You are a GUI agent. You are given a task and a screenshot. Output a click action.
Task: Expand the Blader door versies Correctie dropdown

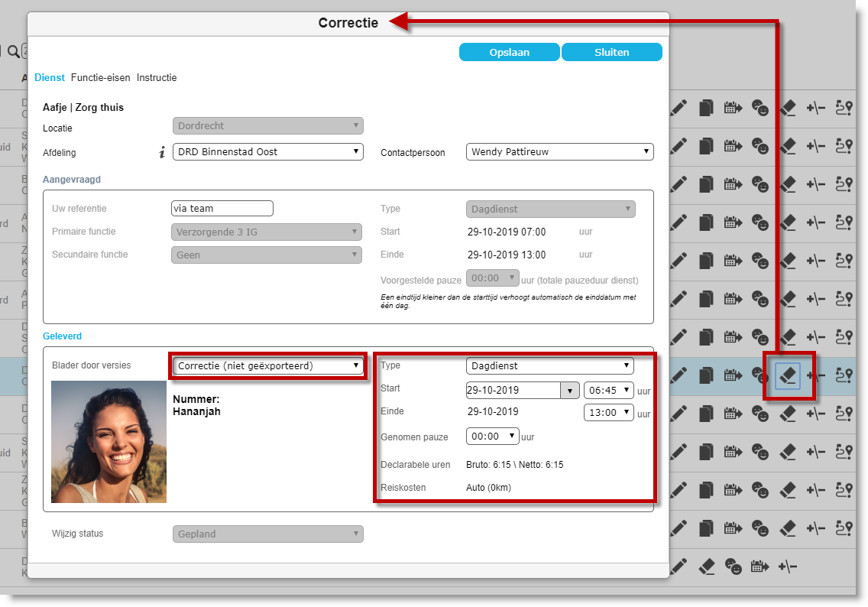click(x=268, y=365)
